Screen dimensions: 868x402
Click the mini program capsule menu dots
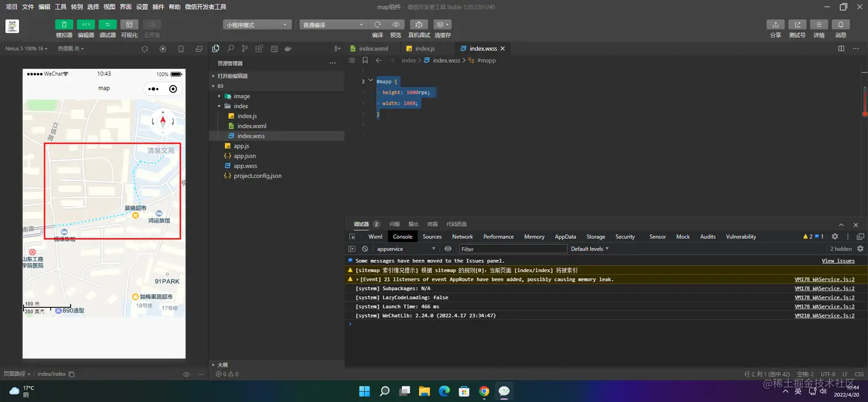[x=153, y=89]
